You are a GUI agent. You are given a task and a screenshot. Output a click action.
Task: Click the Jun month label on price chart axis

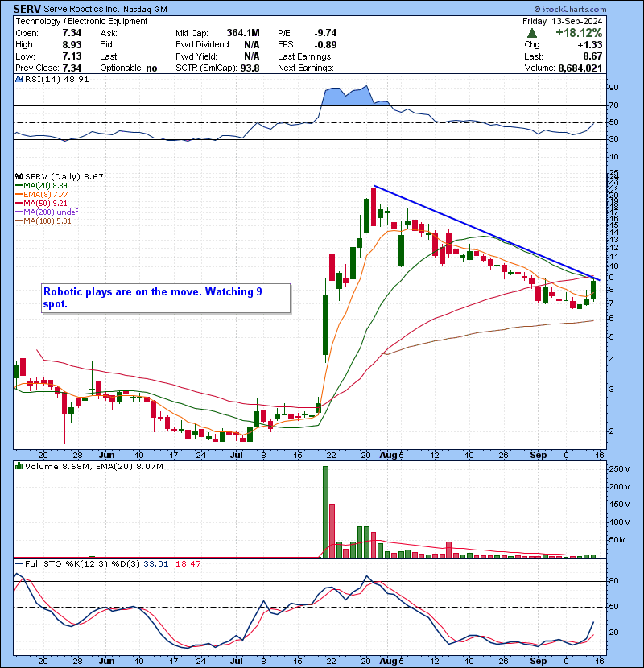(x=106, y=455)
